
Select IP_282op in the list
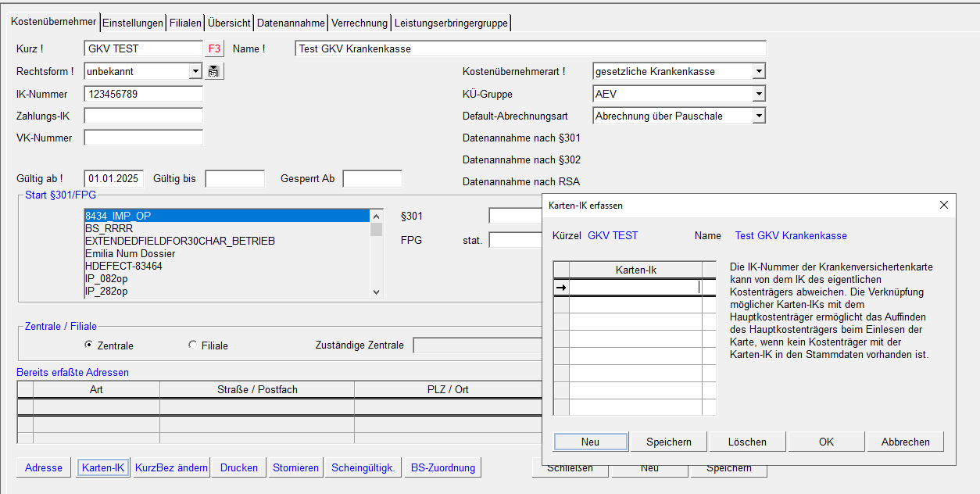pos(226,291)
